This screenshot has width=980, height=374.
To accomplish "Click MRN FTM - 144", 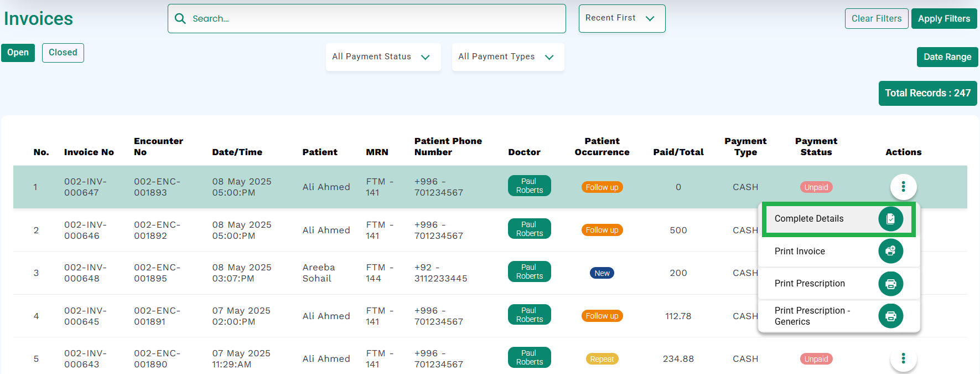I will tap(380, 273).
